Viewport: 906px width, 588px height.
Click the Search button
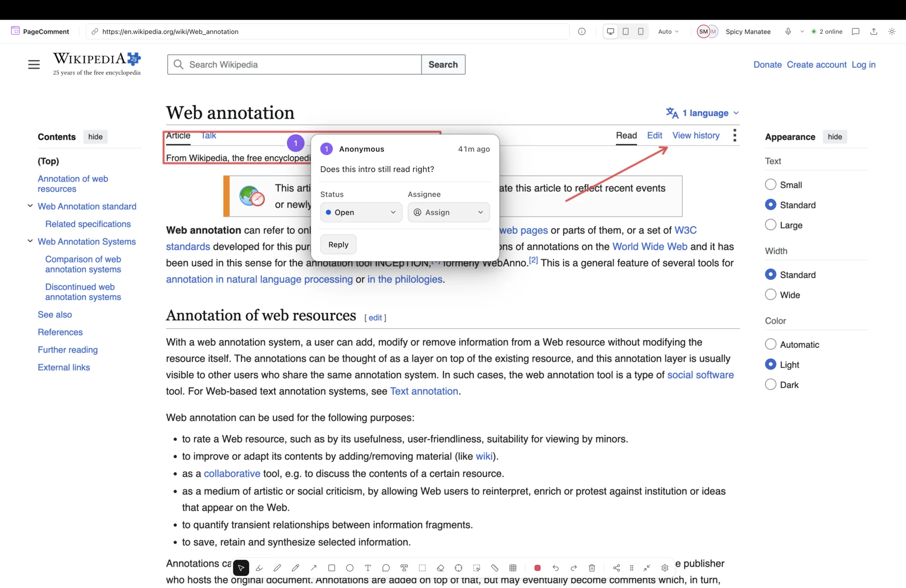pyautogui.click(x=443, y=64)
